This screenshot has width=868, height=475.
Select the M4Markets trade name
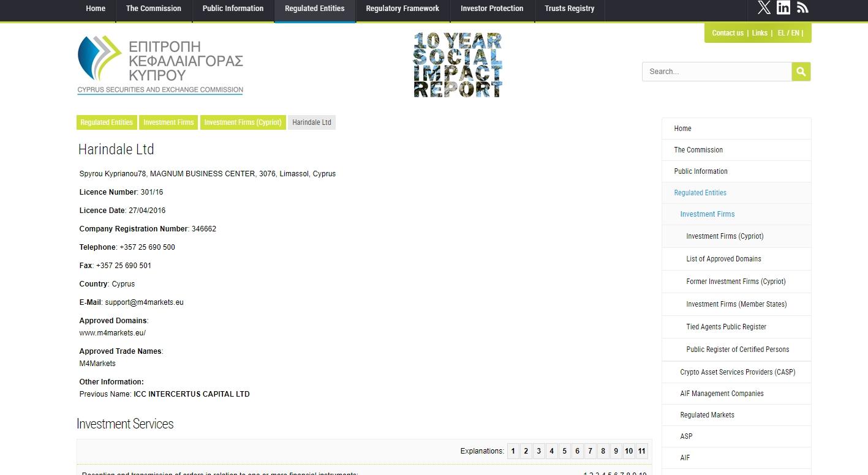pos(97,364)
